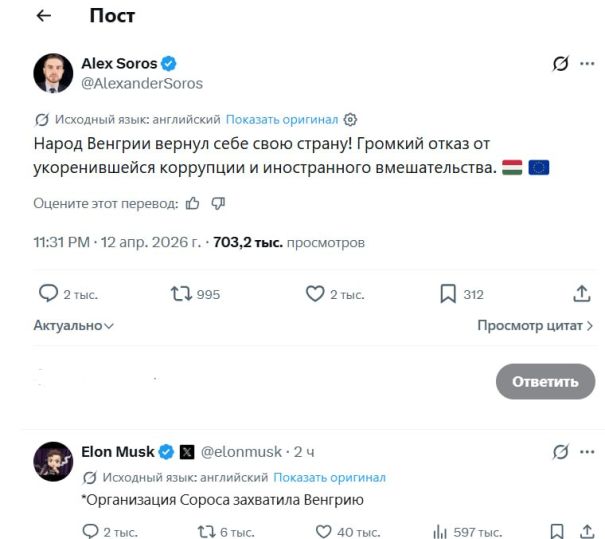The width and height of the screenshot is (605, 539).
Task: Click the Grok icon on Alex Soros's post
Action: [562, 65]
